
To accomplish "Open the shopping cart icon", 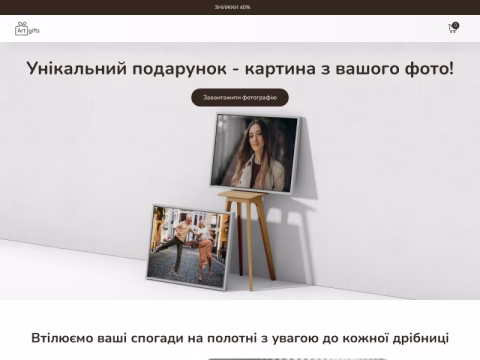I will [x=452, y=29].
